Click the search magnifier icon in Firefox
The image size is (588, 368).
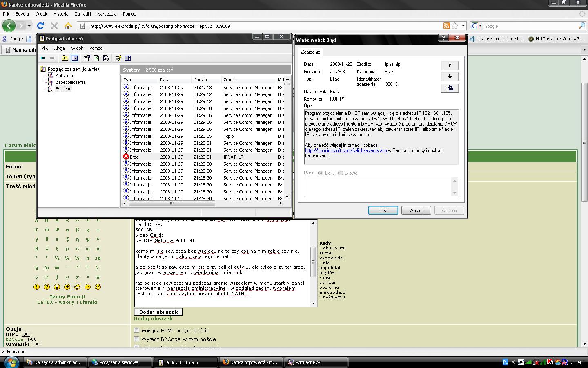coord(582,26)
